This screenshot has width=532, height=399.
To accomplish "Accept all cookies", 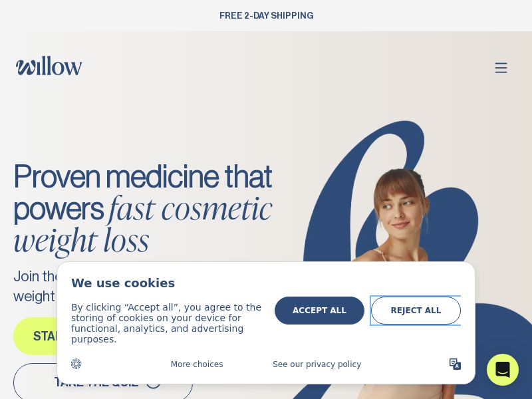I will click(319, 311).
